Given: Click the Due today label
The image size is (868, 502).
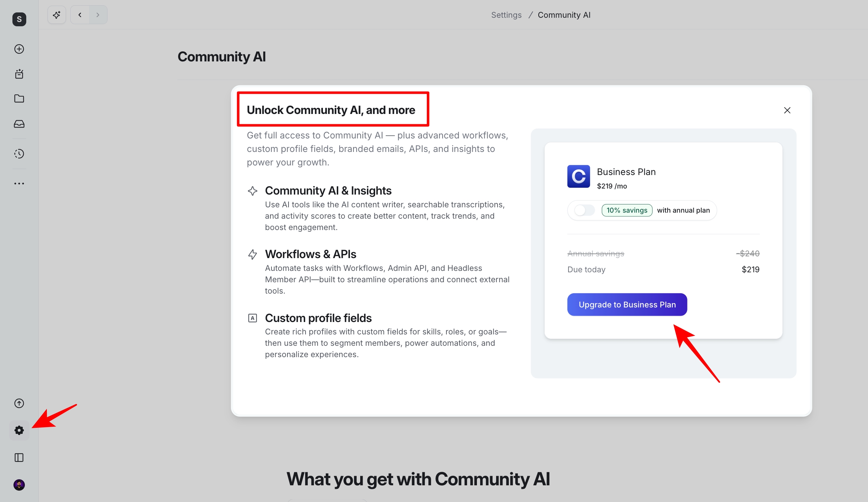Looking at the screenshot, I should 586,269.
